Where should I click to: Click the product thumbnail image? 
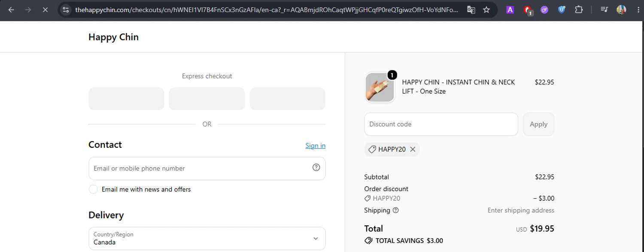click(380, 88)
